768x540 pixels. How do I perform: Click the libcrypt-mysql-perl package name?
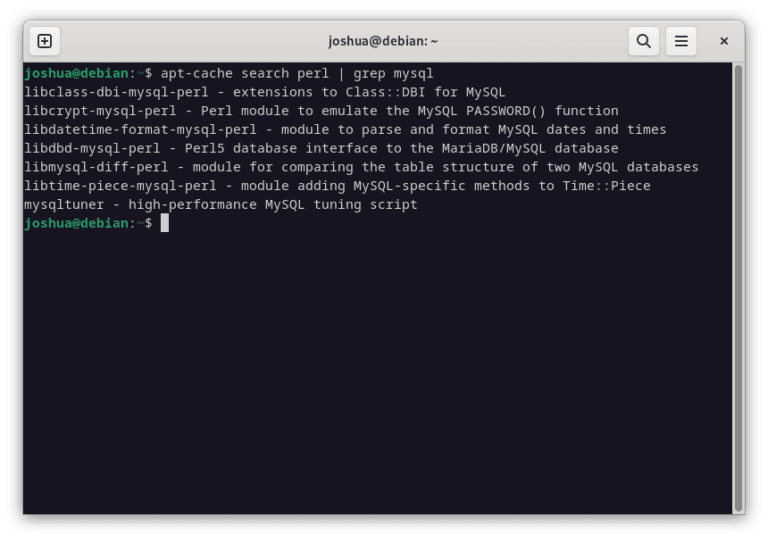point(100,111)
